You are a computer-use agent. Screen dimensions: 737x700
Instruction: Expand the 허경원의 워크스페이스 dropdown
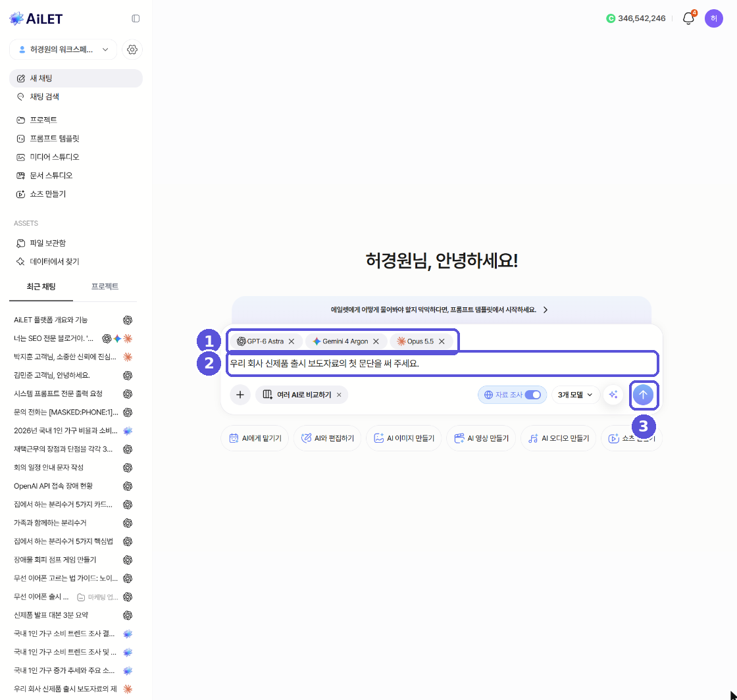pyautogui.click(x=63, y=49)
